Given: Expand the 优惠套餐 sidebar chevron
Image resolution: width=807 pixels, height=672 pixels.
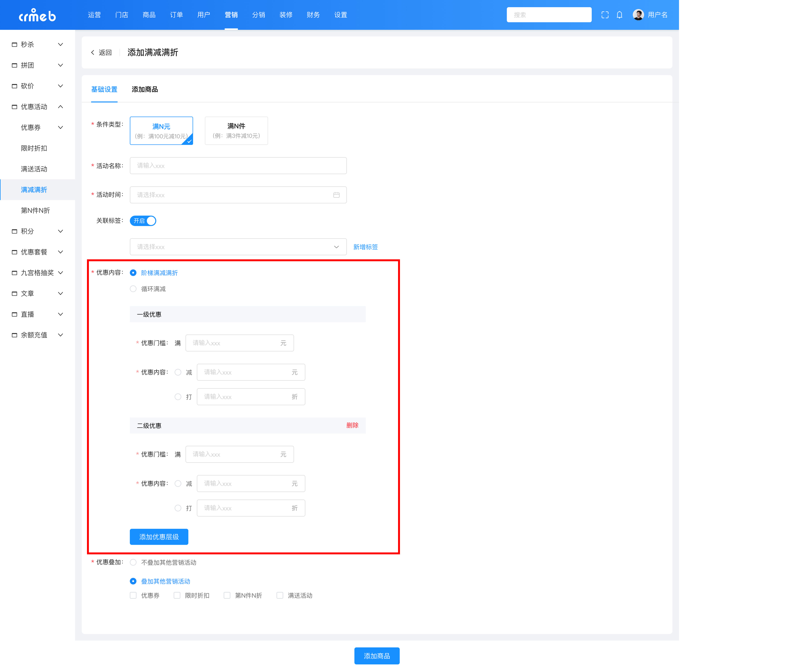Looking at the screenshot, I should 60,252.
